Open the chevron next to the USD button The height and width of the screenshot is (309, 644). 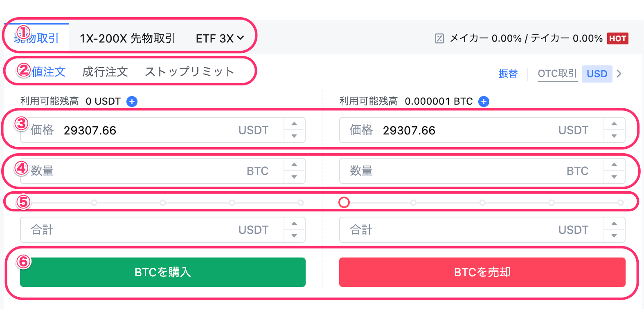pos(619,74)
